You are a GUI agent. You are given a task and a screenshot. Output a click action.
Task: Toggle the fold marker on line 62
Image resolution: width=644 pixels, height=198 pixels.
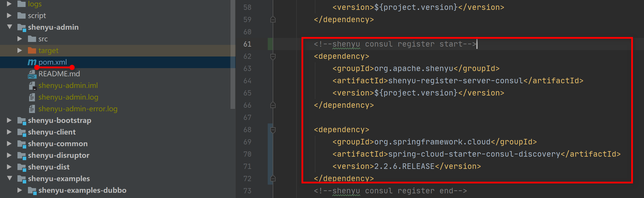[273, 56]
